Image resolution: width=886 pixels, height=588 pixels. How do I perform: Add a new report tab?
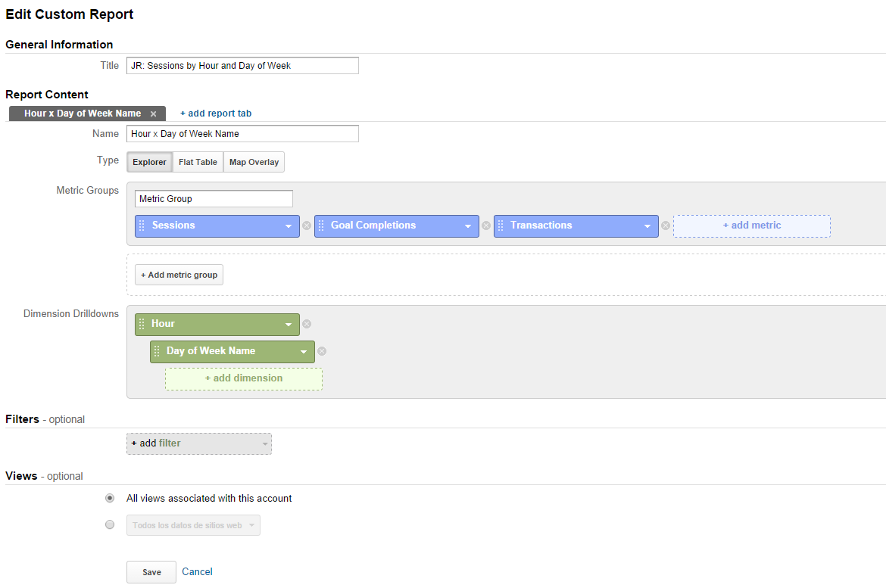point(216,114)
